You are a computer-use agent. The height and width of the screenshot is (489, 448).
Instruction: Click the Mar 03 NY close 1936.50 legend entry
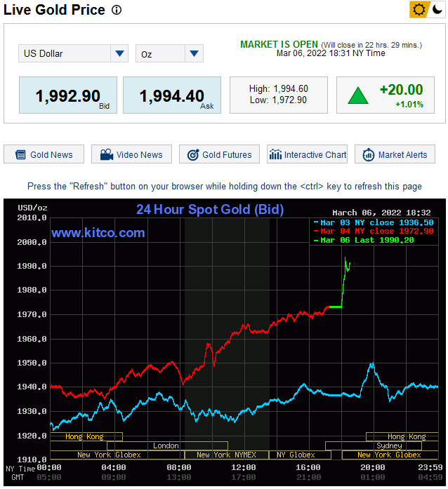(374, 222)
